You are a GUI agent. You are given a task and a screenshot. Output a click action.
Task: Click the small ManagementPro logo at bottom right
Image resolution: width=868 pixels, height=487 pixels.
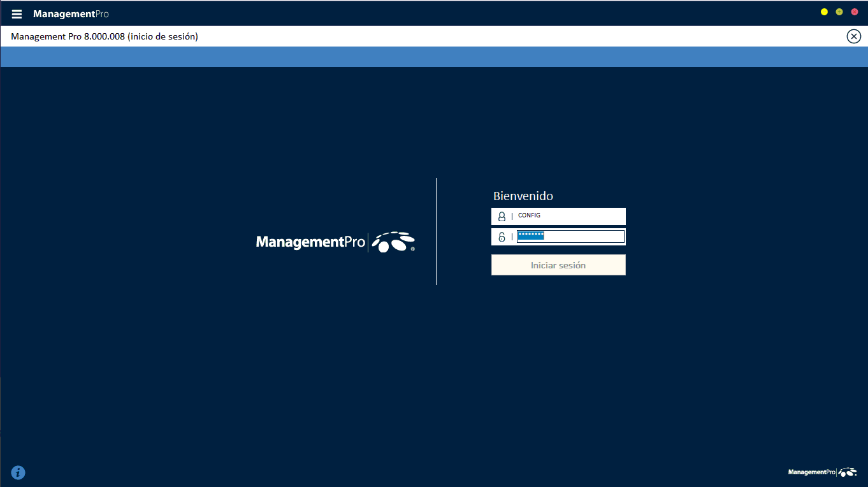[822, 472]
